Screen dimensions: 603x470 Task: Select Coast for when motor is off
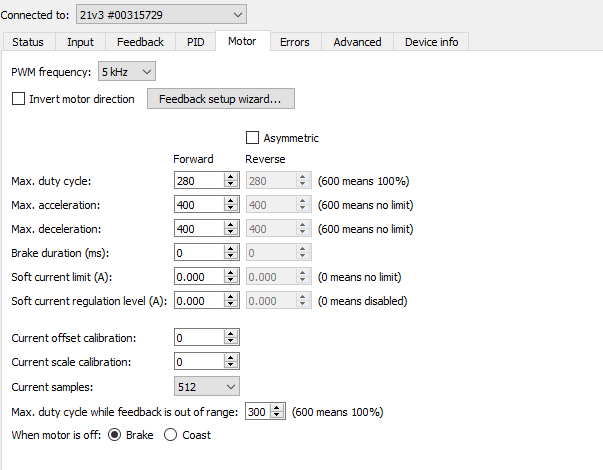169,435
